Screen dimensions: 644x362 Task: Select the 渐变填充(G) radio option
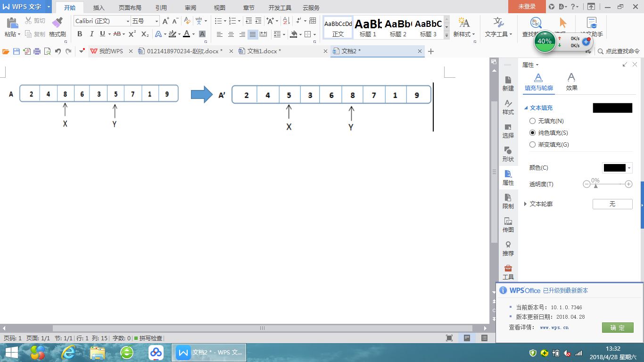click(x=533, y=145)
